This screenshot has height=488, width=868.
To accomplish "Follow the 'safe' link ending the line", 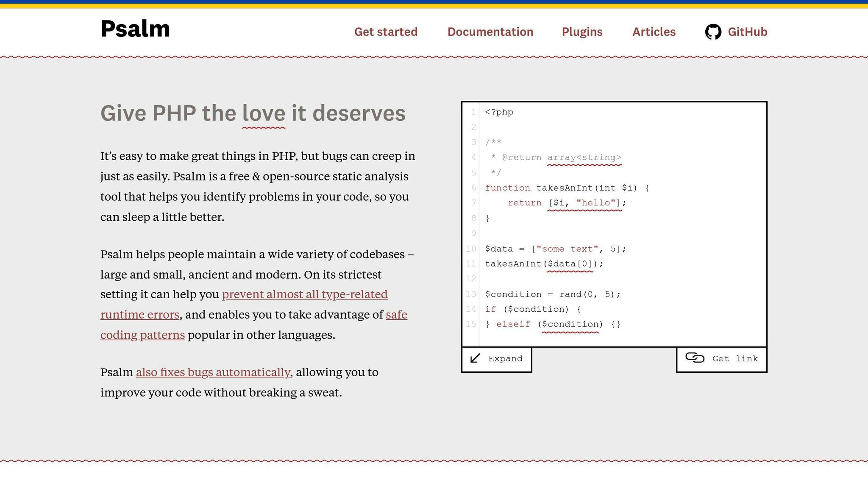I will [x=396, y=315].
